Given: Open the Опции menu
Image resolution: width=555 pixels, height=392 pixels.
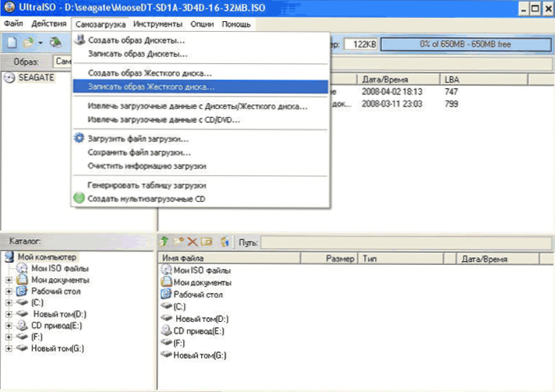Looking at the screenshot, I should [202, 24].
